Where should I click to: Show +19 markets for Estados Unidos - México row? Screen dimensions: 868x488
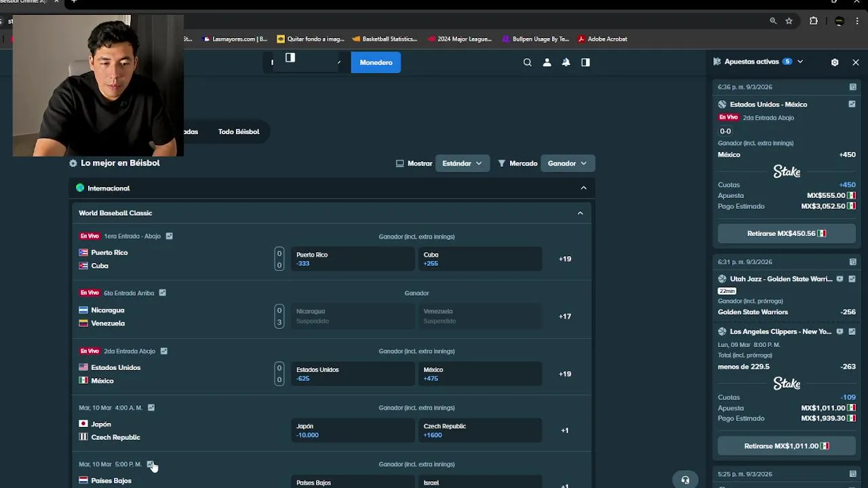pyautogui.click(x=565, y=374)
